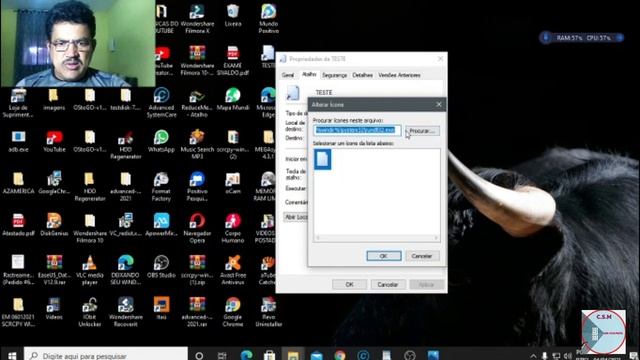Click the Procurar... browse button
Screen dimensions: 640x360
[x=422, y=131]
